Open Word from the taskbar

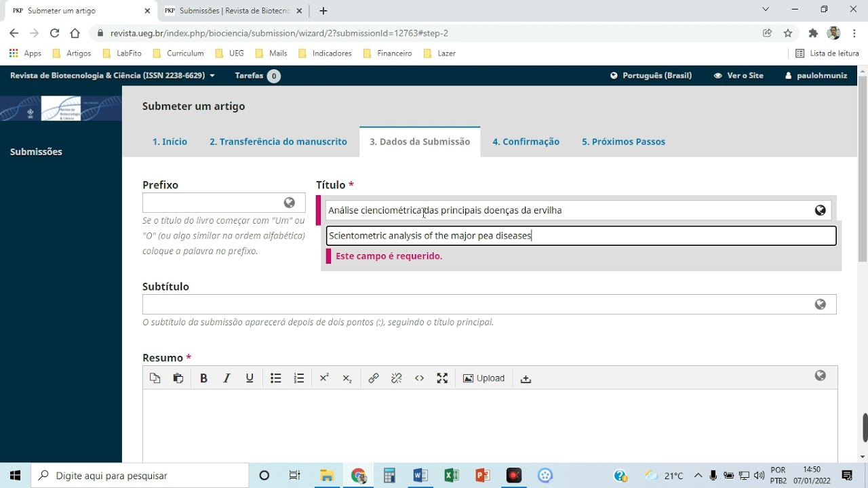tap(420, 476)
